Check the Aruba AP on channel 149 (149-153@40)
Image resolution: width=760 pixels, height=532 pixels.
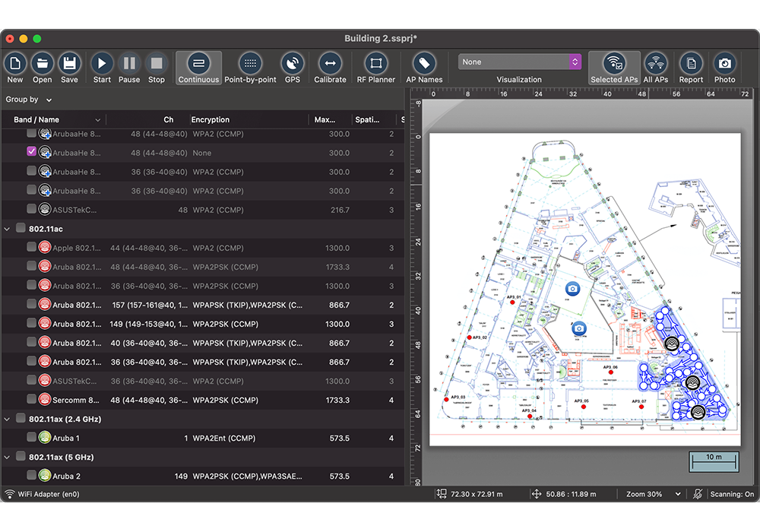[31, 323]
